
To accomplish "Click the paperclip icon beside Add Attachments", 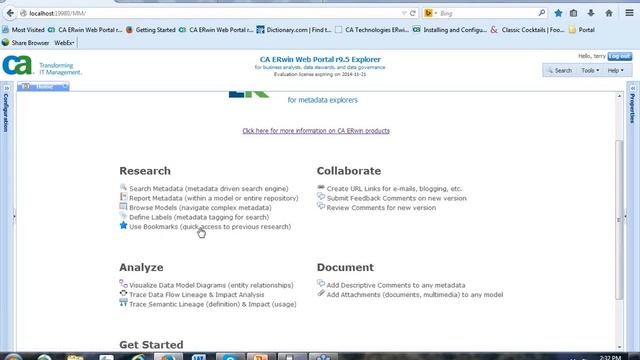I will tap(321, 293).
